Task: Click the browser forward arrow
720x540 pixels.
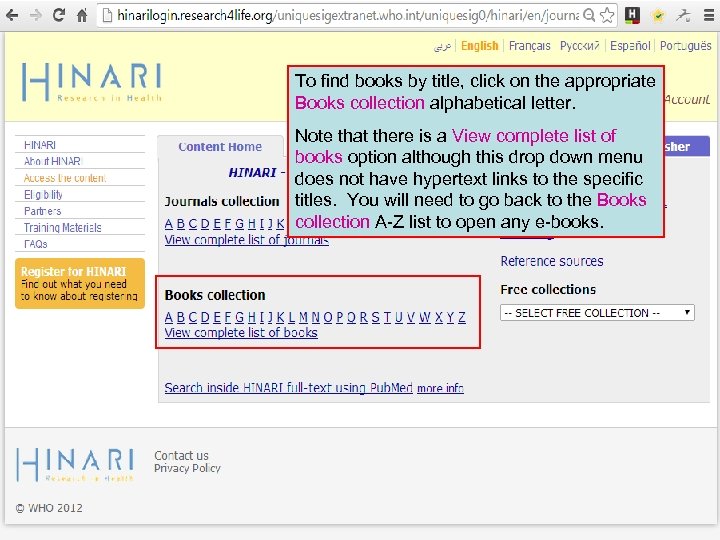Action: coord(35,16)
